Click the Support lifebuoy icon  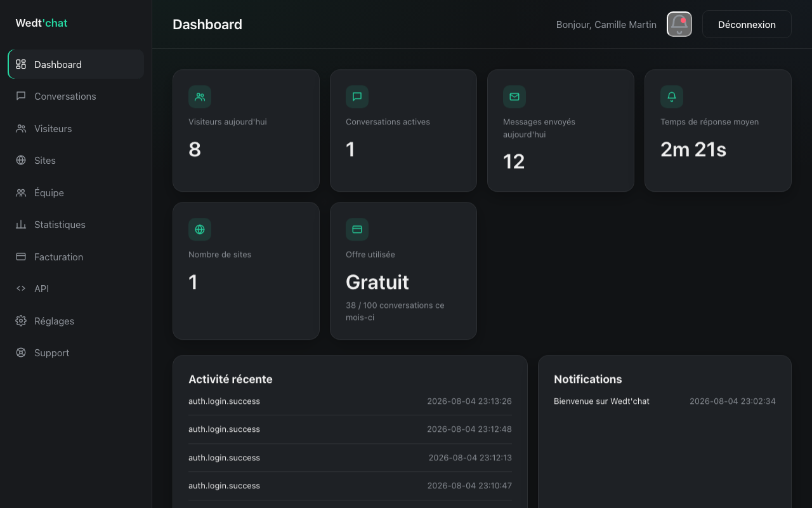coord(21,352)
